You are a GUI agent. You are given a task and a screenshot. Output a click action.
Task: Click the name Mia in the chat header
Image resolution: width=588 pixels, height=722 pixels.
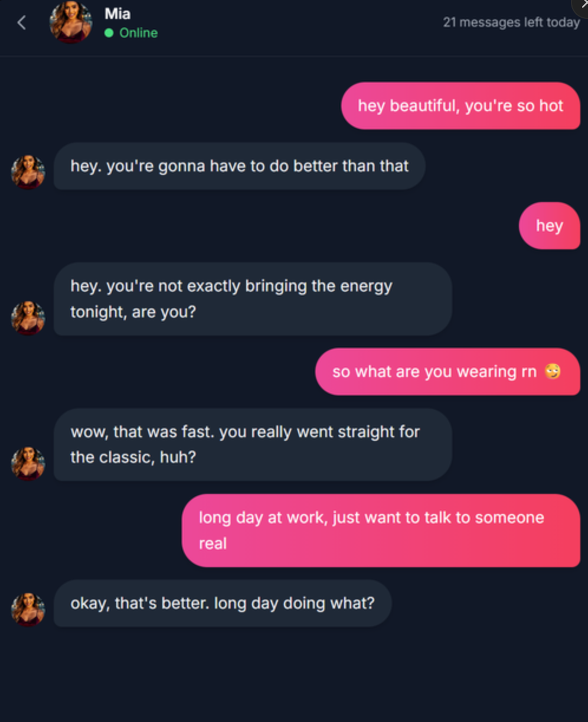click(x=117, y=14)
